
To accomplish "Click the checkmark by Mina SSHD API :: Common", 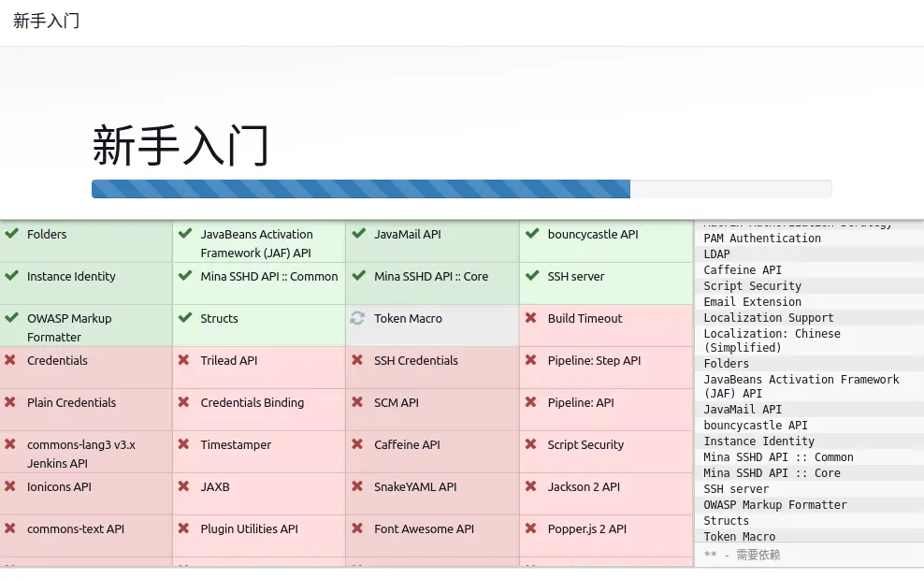I will click(x=185, y=275).
